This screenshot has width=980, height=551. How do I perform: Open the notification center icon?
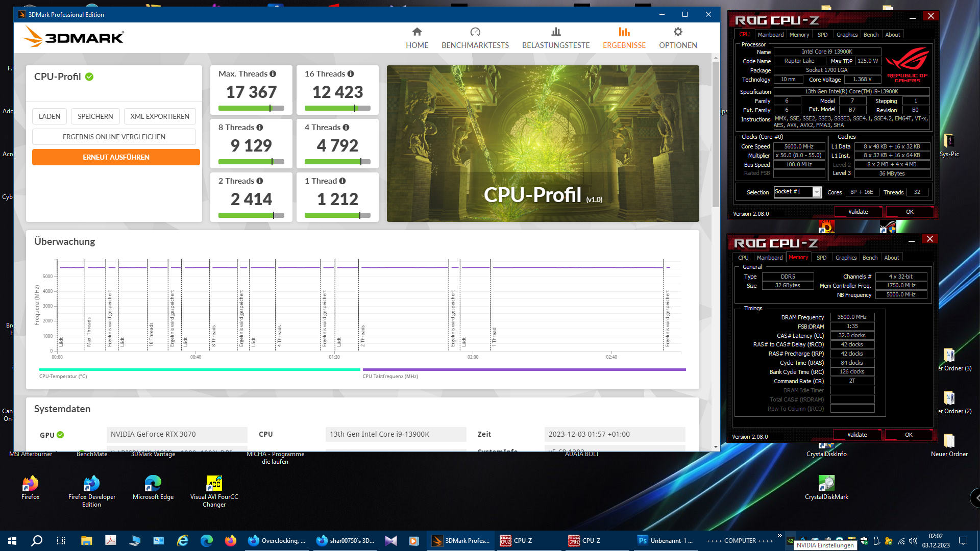[963, 541]
